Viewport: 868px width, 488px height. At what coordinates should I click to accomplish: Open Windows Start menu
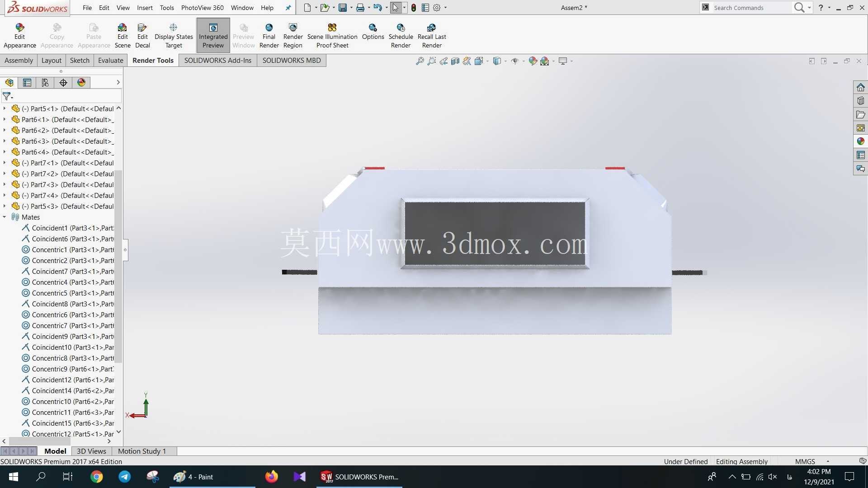point(13,477)
